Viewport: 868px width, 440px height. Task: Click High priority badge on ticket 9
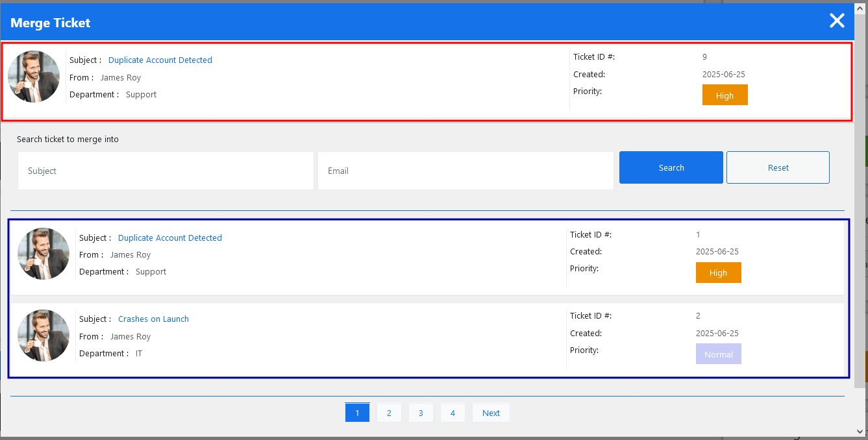coord(725,95)
